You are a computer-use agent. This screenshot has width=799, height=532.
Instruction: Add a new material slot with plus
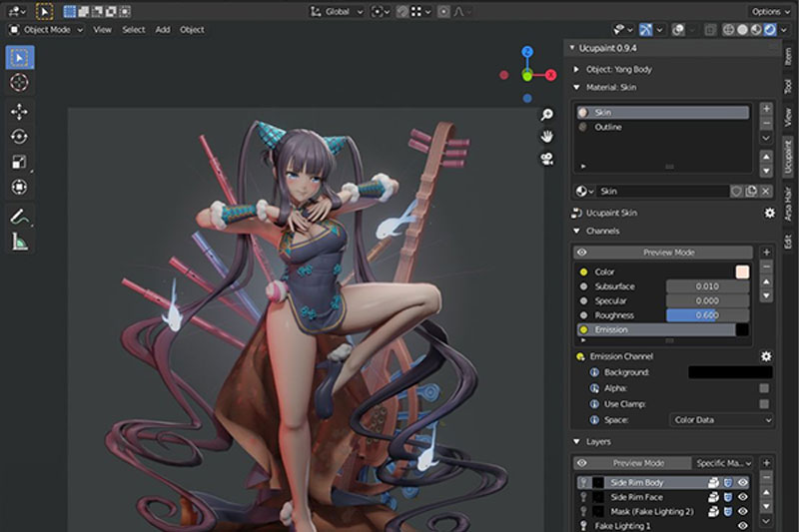(766, 109)
